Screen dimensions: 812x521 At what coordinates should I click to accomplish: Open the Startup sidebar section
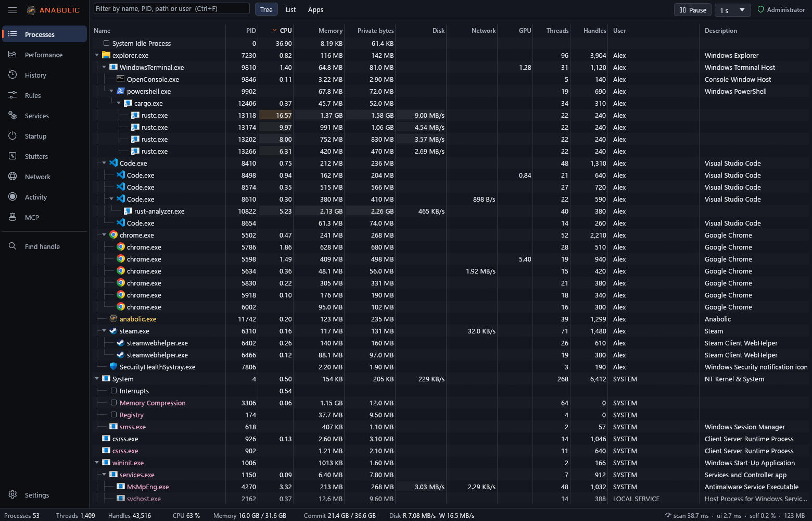(x=44, y=136)
